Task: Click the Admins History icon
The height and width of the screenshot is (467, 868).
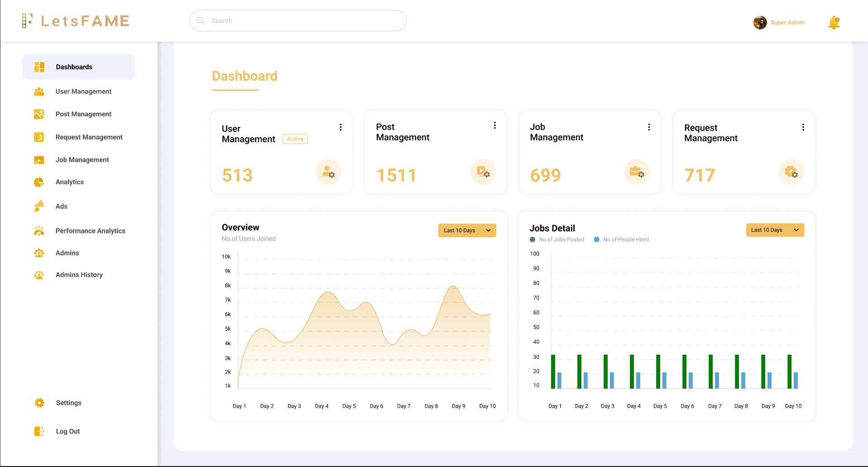Action: (x=39, y=275)
